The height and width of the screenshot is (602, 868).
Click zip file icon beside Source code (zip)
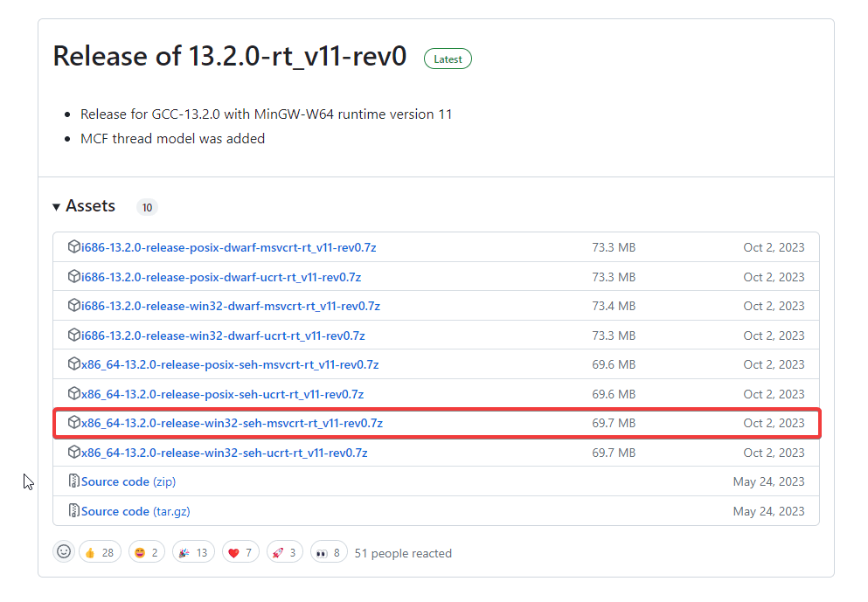click(73, 481)
